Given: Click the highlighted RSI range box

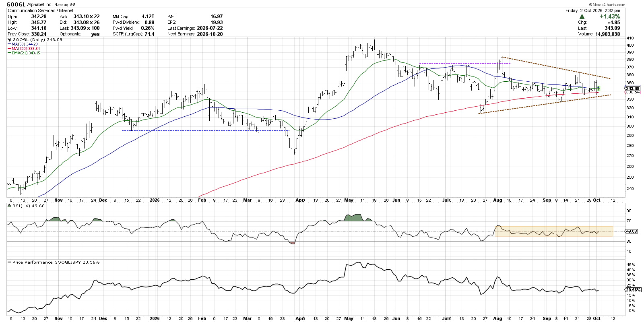Looking at the screenshot, I should [x=553, y=231].
